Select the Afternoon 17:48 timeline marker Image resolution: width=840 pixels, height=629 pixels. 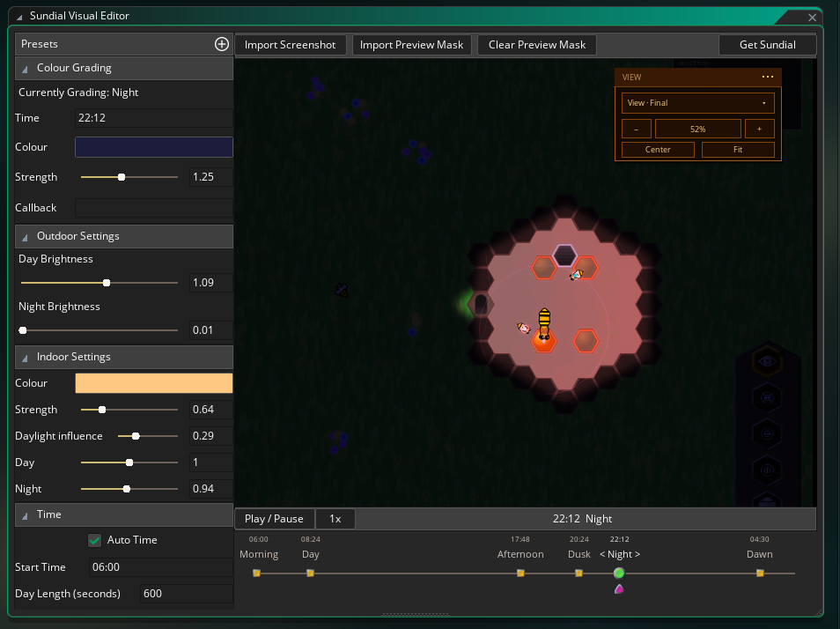click(x=520, y=573)
